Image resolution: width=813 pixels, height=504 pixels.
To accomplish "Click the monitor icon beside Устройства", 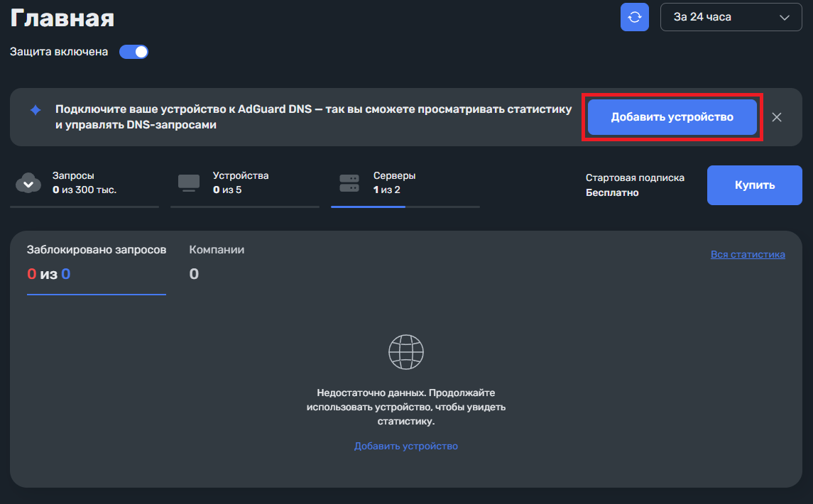I will [x=188, y=183].
